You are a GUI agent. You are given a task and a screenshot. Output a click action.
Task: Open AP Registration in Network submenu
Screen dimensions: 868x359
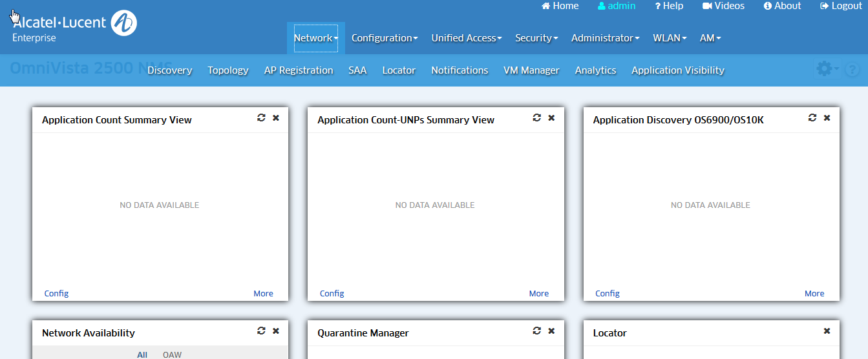pyautogui.click(x=299, y=70)
